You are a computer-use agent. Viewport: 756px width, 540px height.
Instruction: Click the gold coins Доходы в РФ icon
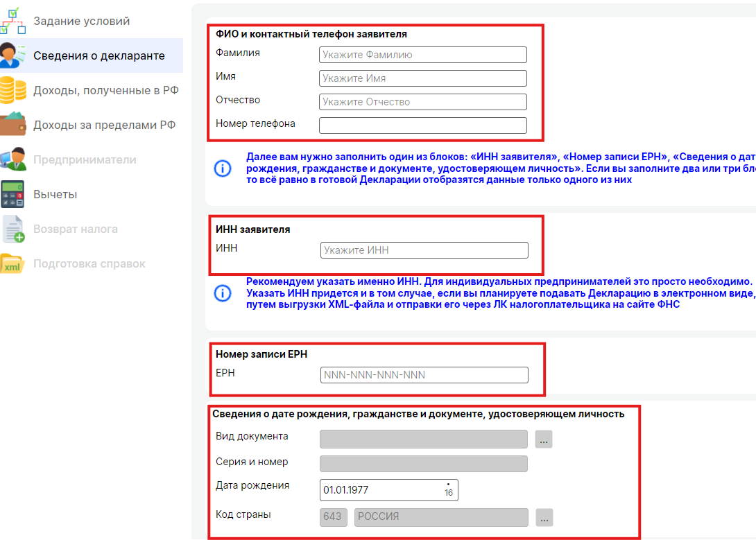click(12, 90)
